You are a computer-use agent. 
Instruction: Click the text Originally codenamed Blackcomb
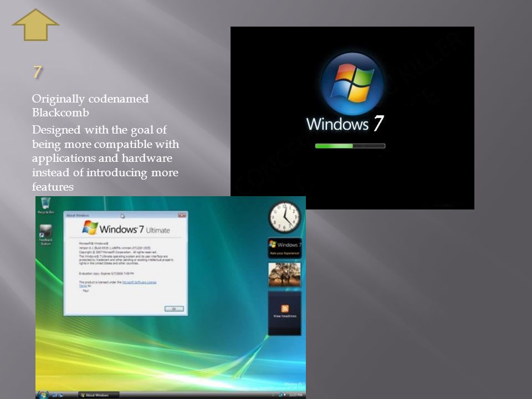(x=90, y=105)
